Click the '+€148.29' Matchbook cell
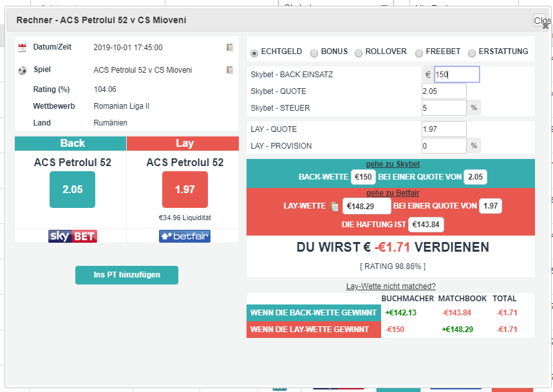The height and width of the screenshot is (392, 553). pos(458,330)
